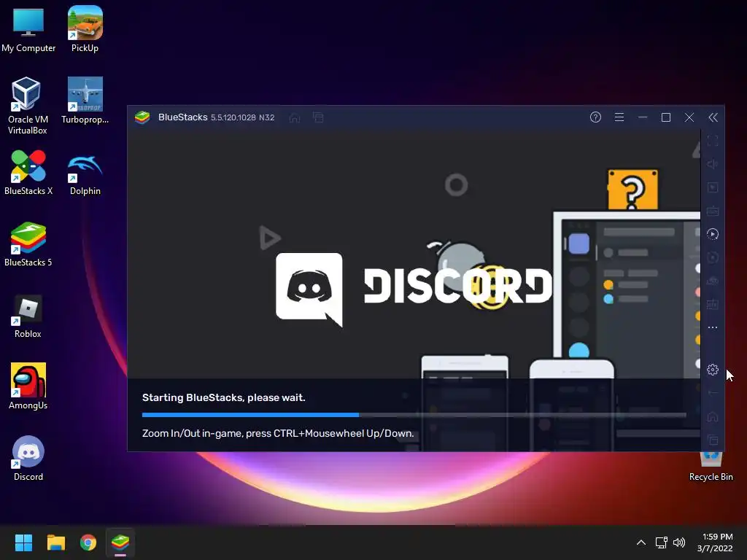Collapse the BlueStacks sidebar with double-chevron

(713, 117)
